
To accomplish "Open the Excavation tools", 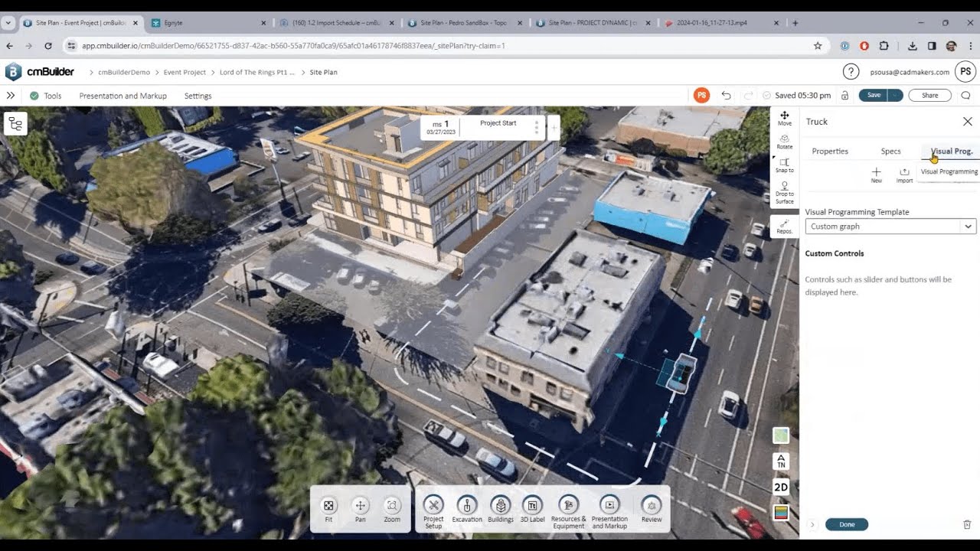I will (467, 510).
